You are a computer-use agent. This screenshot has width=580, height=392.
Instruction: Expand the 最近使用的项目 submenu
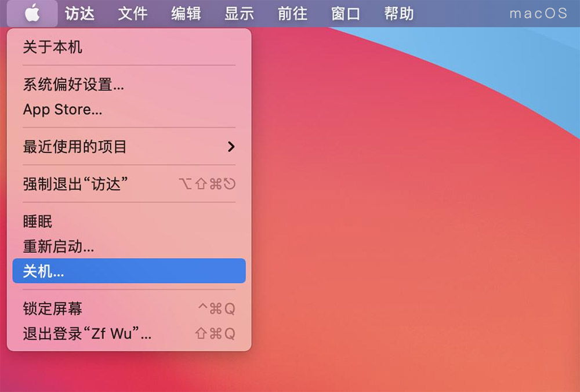[x=129, y=147]
